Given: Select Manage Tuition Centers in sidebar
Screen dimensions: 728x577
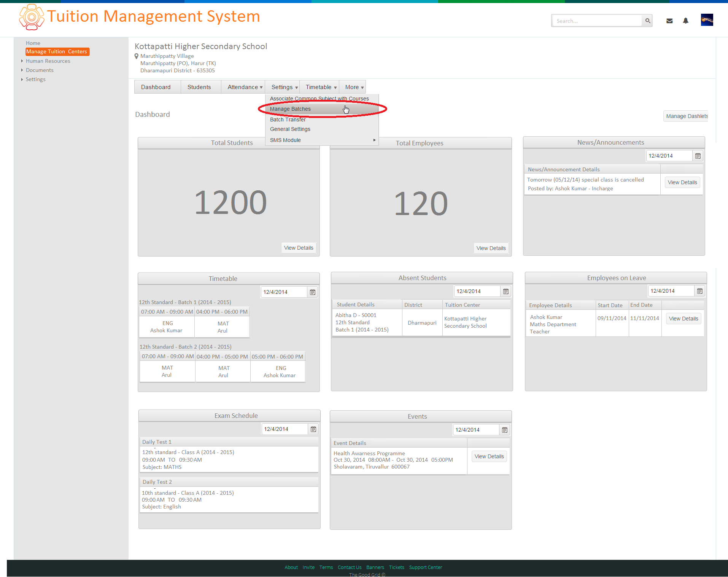Looking at the screenshot, I should click(57, 51).
